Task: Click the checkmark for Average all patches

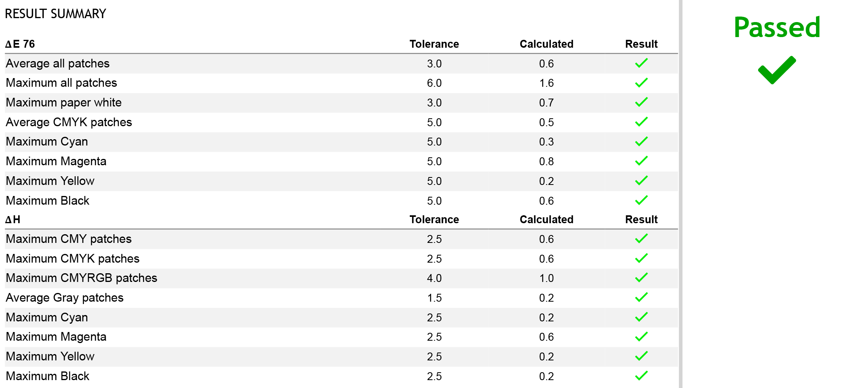Action: [641, 63]
